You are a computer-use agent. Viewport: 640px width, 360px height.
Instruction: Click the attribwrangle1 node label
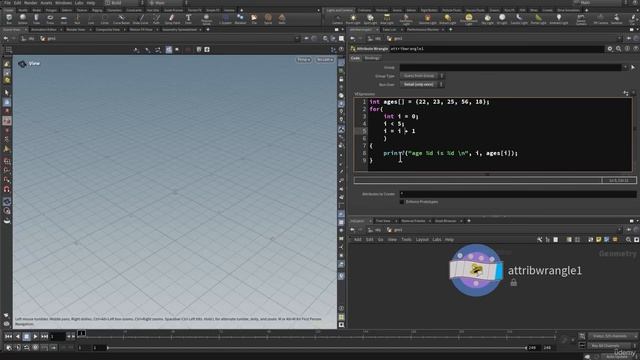544,270
